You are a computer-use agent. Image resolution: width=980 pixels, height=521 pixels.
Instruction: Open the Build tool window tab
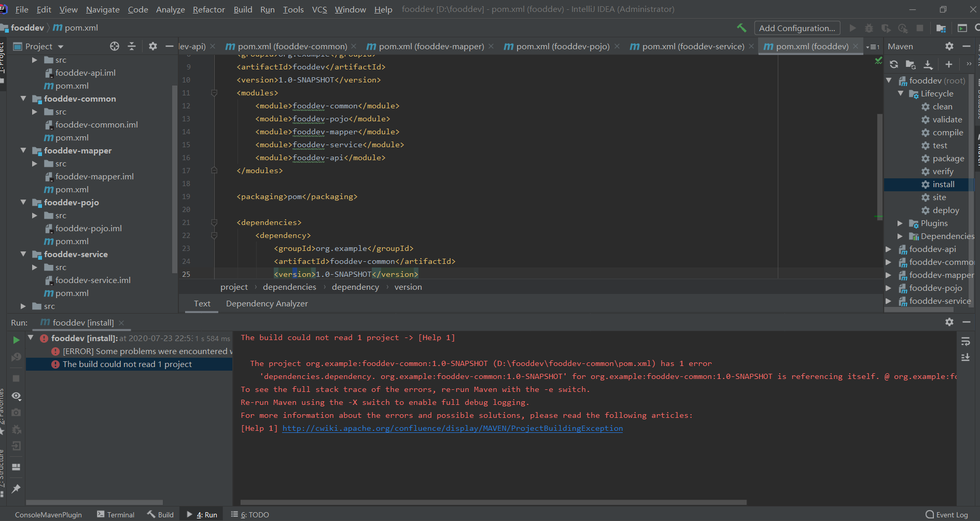point(161,515)
